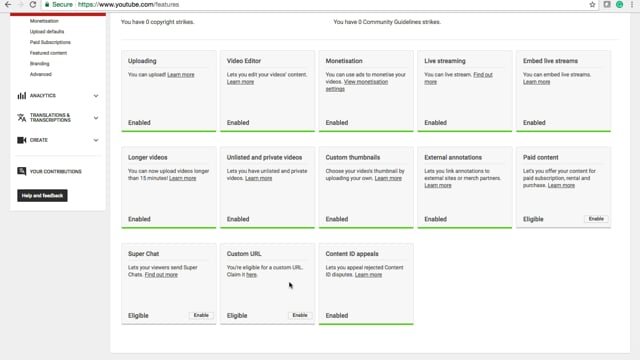Open Advanced in the sidebar

tap(40, 74)
